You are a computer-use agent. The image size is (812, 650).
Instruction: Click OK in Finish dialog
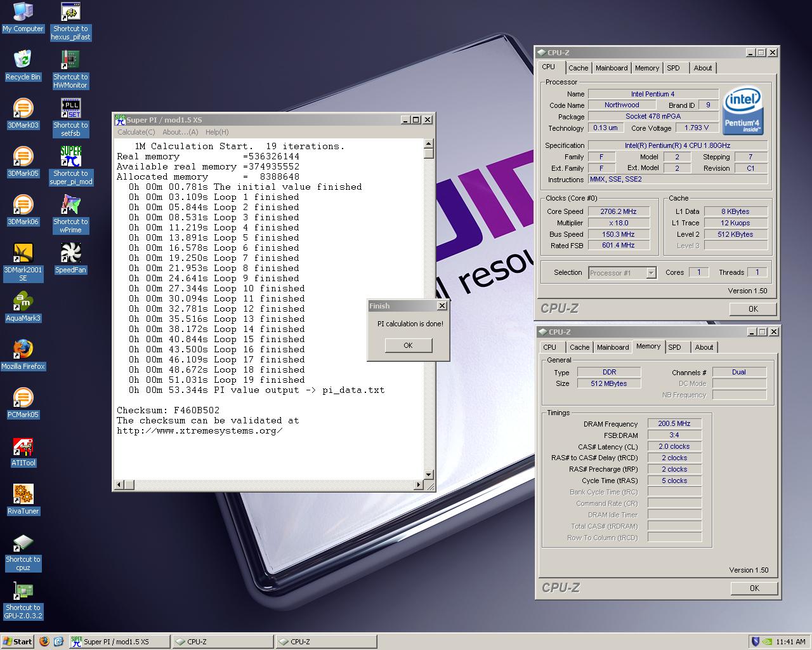(x=408, y=345)
